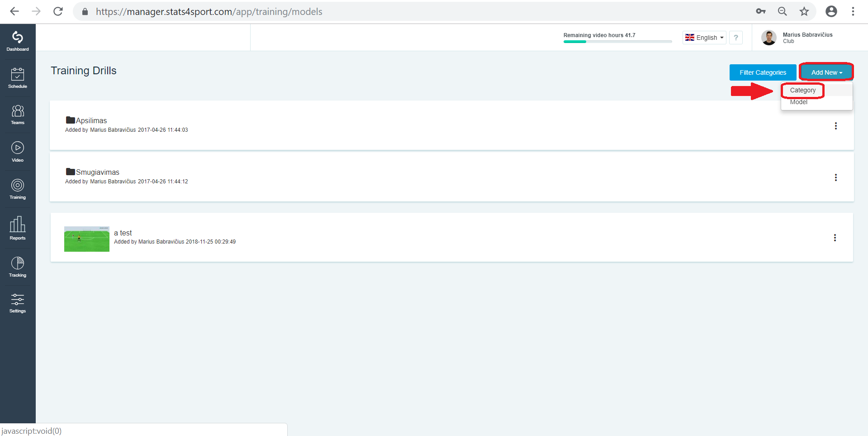Click the Filter Categories button
Image resolution: width=868 pixels, height=436 pixels.
point(763,72)
